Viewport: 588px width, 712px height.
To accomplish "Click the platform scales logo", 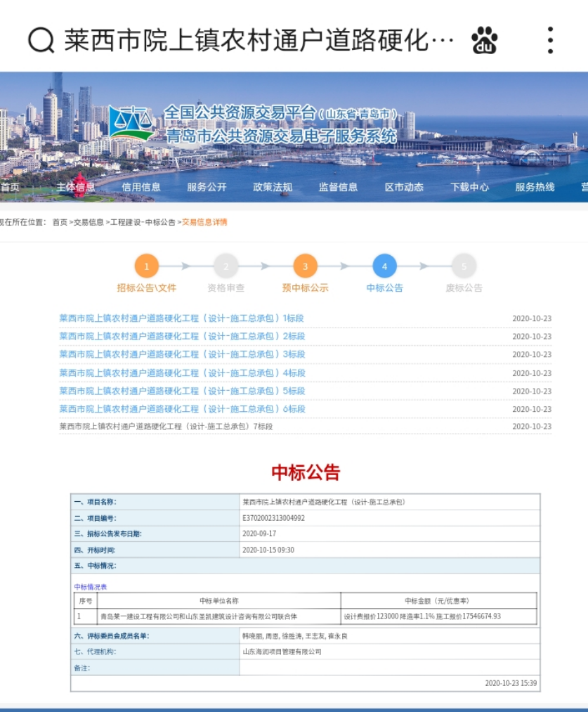I will (131, 124).
